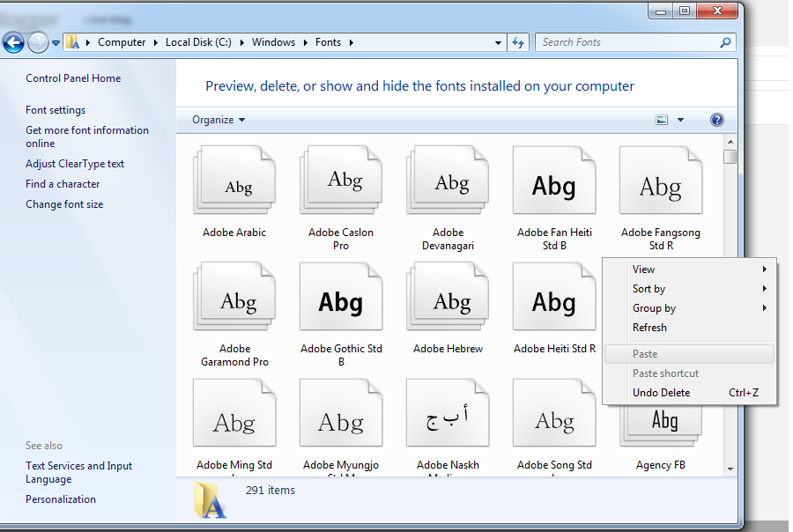Open Find a character link
The height and width of the screenshot is (532, 793).
click(x=63, y=184)
